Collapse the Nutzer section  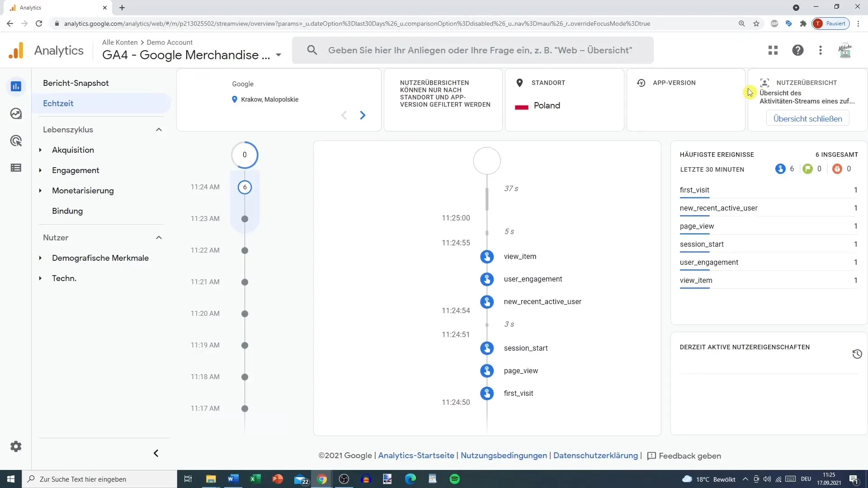click(x=159, y=238)
